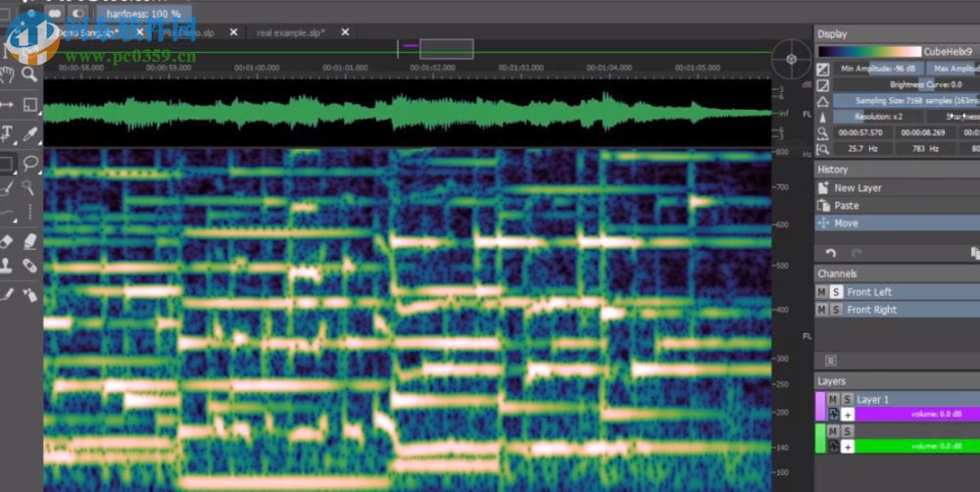
Task: Click the purple Layer 1 color swatch
Action: [x=820, y=407]
